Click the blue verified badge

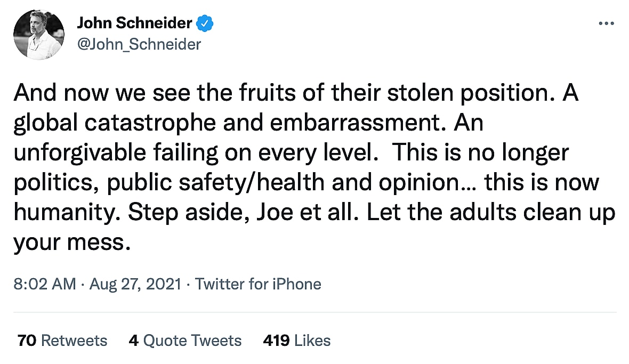pos(205,22)
